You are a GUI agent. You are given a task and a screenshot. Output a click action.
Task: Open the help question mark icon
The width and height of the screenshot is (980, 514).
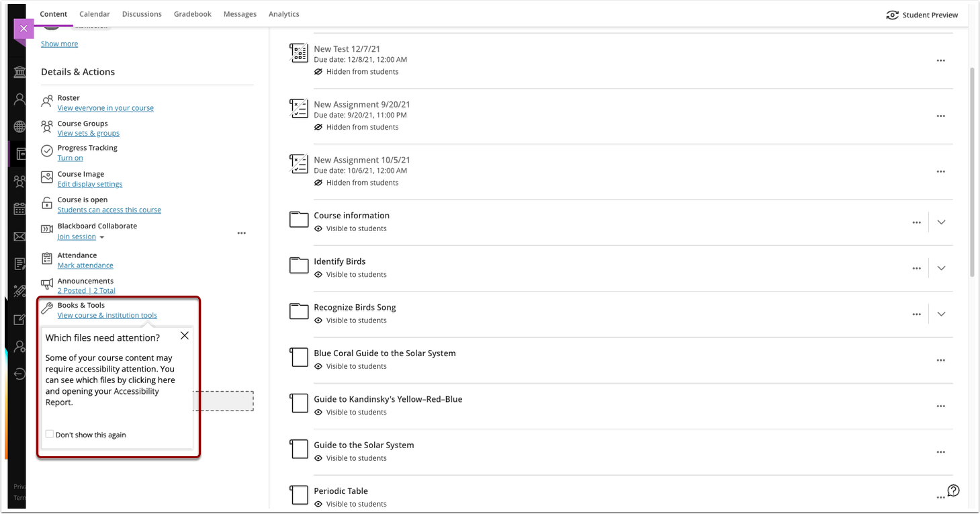pos(953,490)
